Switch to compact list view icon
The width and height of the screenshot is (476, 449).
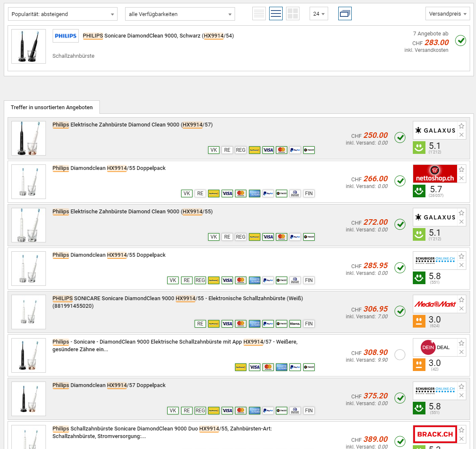coord(259,13)
